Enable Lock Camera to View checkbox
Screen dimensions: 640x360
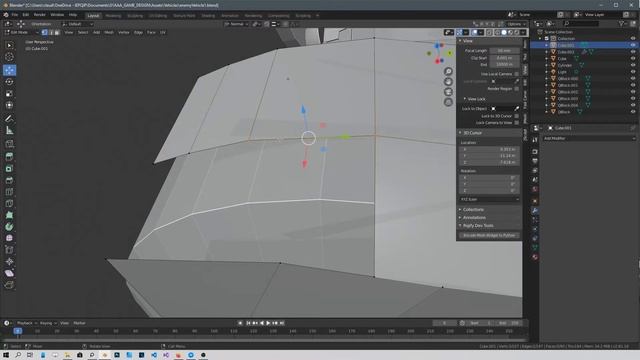coord(517,122)
